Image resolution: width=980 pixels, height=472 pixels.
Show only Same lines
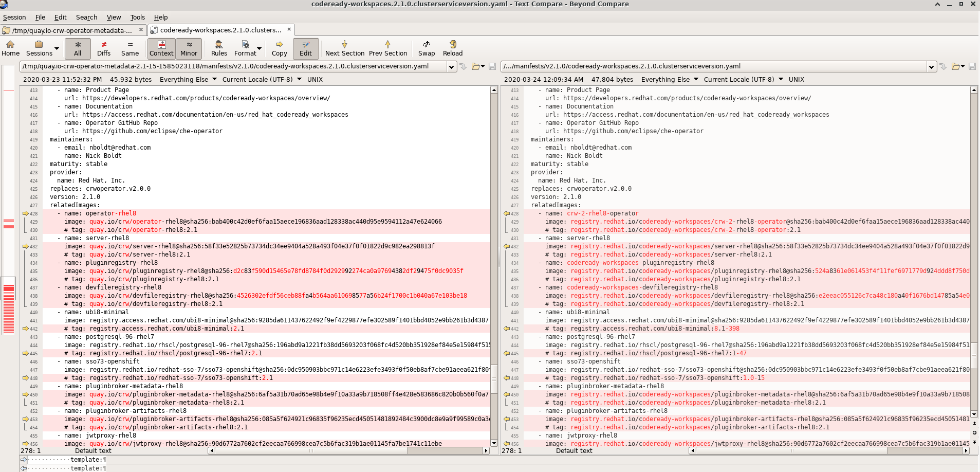(x=130, y=48)
